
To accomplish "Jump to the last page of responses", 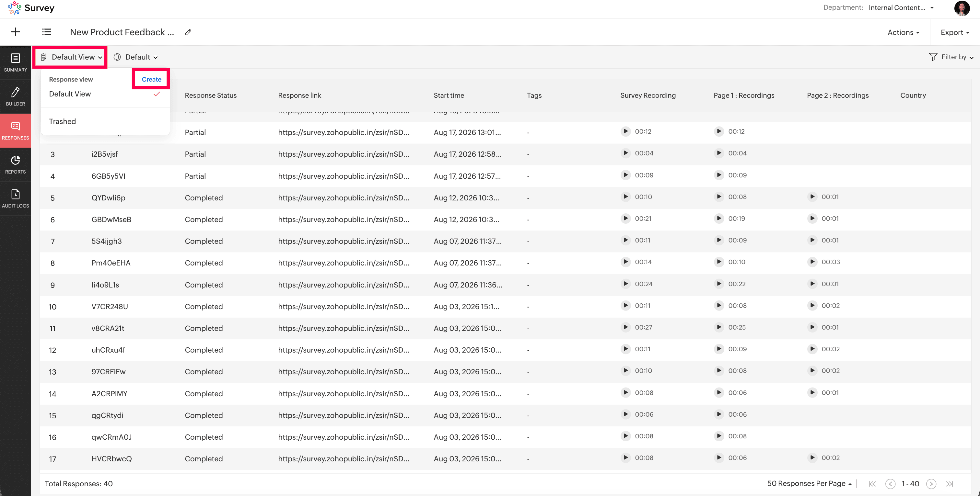I will tap(950, 483).
